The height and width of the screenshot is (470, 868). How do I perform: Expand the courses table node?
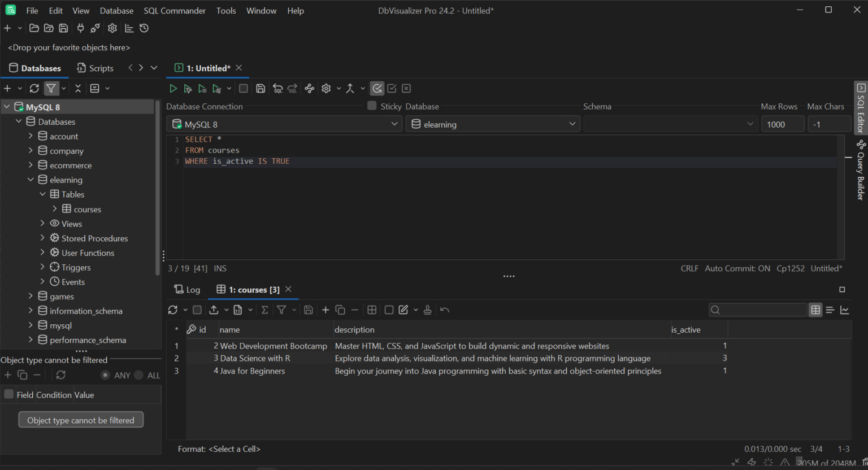click(55, 209)
